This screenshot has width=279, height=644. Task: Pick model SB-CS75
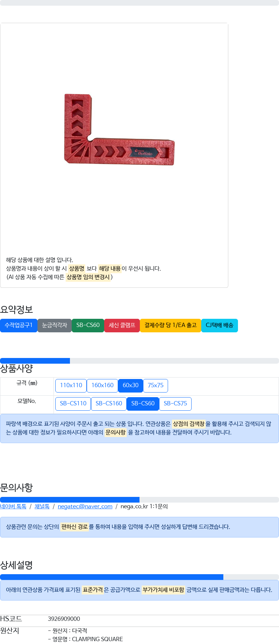[x=175, y=404]
